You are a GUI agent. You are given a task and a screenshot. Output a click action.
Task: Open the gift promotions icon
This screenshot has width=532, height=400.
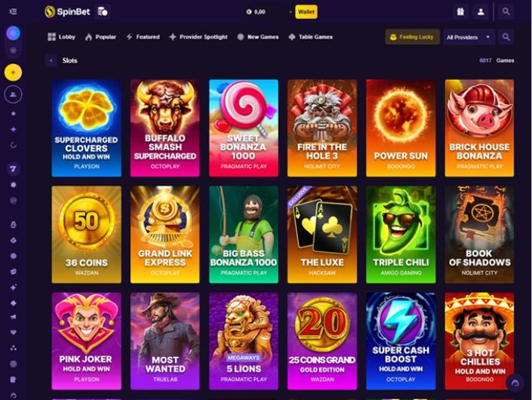[460, 11]
